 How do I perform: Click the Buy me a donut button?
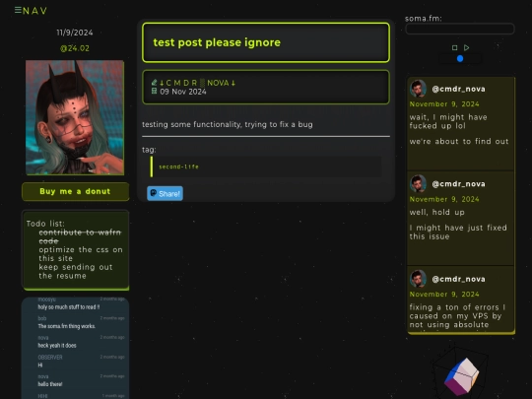tap(75, 191)
